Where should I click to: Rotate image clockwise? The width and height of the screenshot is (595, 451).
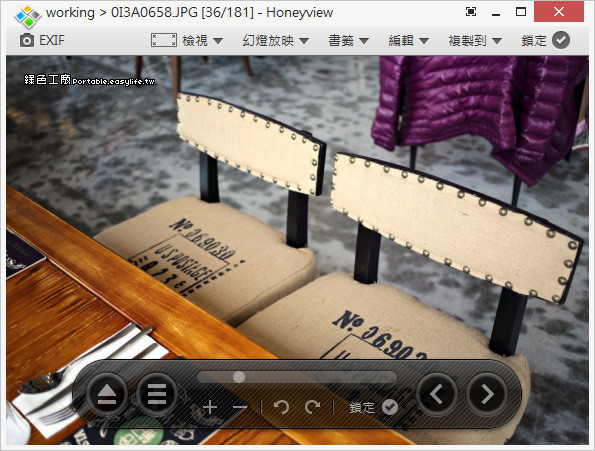(x=312, y=407)
